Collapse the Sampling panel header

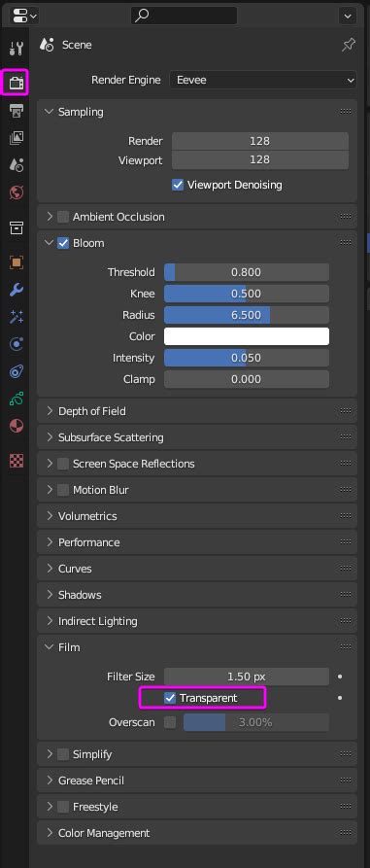[197, 112]
